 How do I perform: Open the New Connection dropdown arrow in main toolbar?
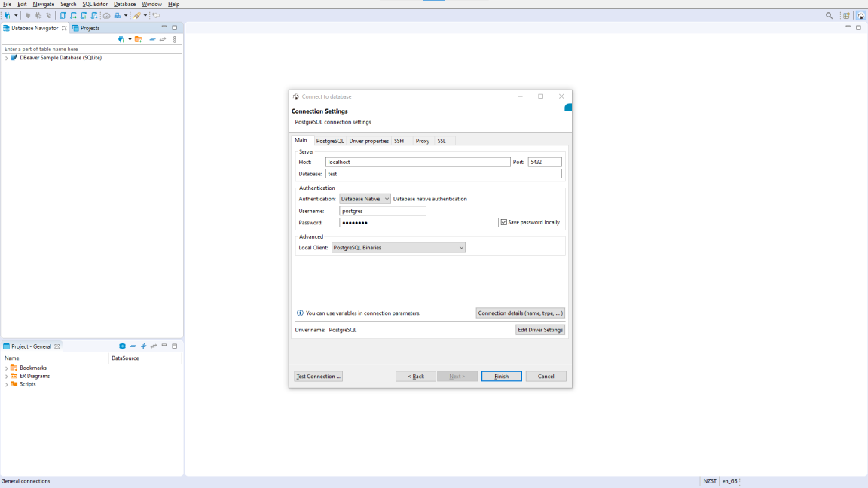pos(16,16)
